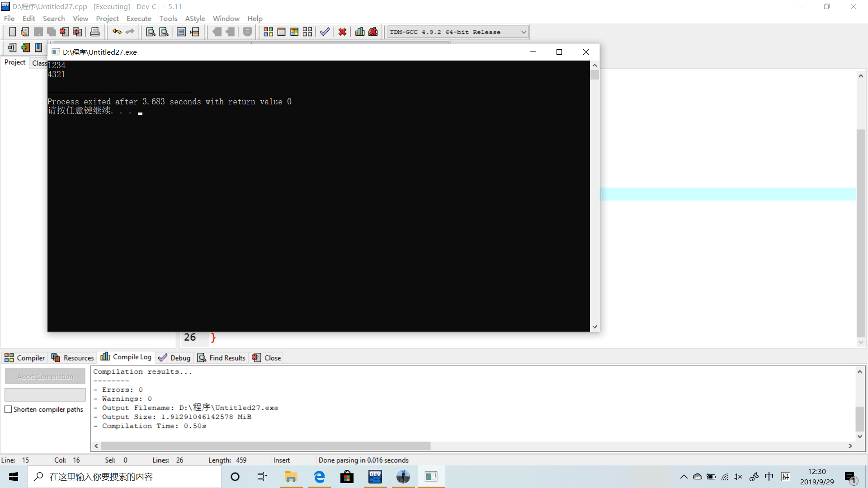Click the compile log horizontal scrollbar thumb
This screenshot has width=868, height=488.
coord(266,446)
